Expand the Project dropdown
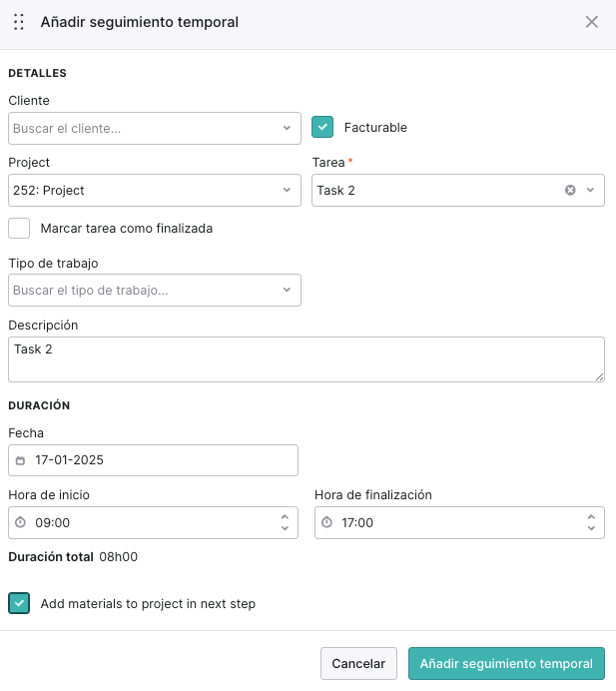Viewport: 616px width, 691px height. (x=154, y=190)
